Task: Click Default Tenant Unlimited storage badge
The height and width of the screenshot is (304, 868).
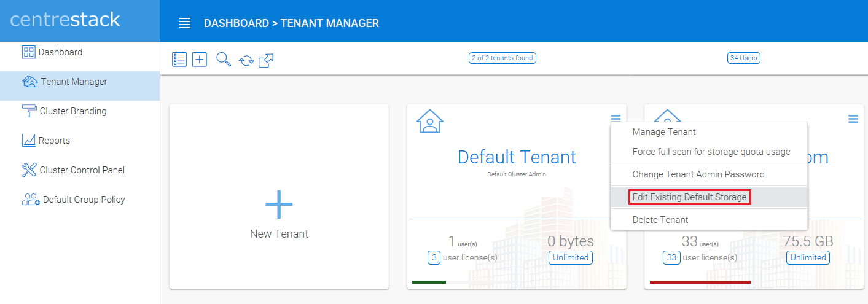Action: click(x=571, y=258)
